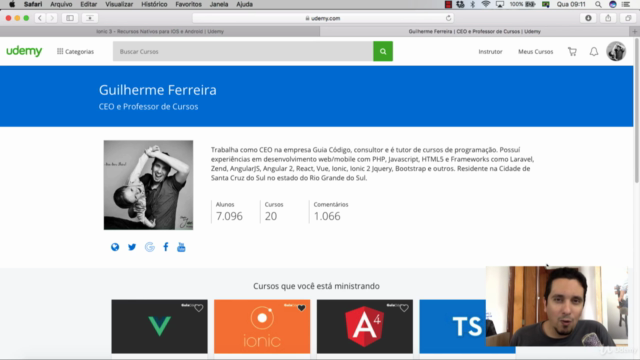Open the Ajuda menu
Screen dimensions: 640x360
tap(244, 4)
